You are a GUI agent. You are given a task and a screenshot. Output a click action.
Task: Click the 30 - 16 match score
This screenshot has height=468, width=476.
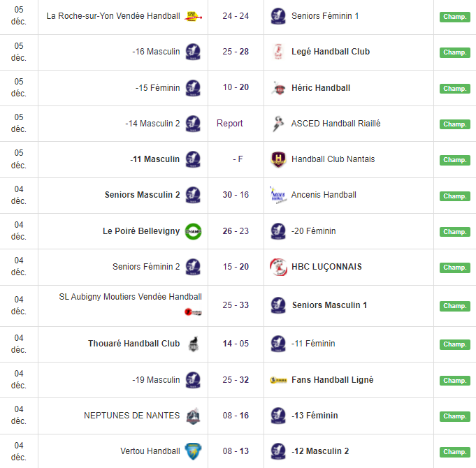point(236,195)
